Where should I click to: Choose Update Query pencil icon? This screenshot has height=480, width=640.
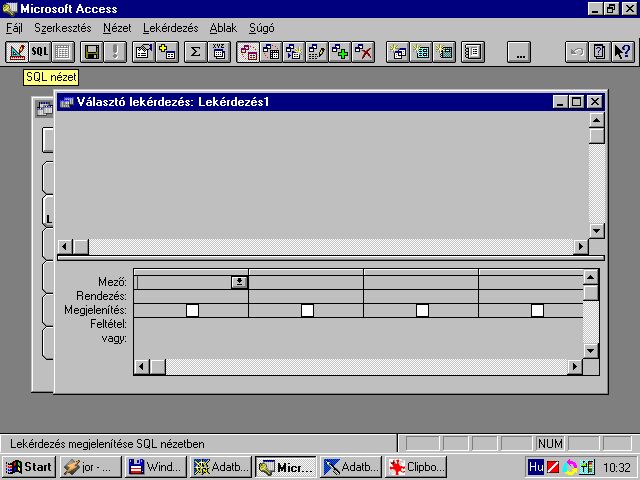(x=317, y=52)
